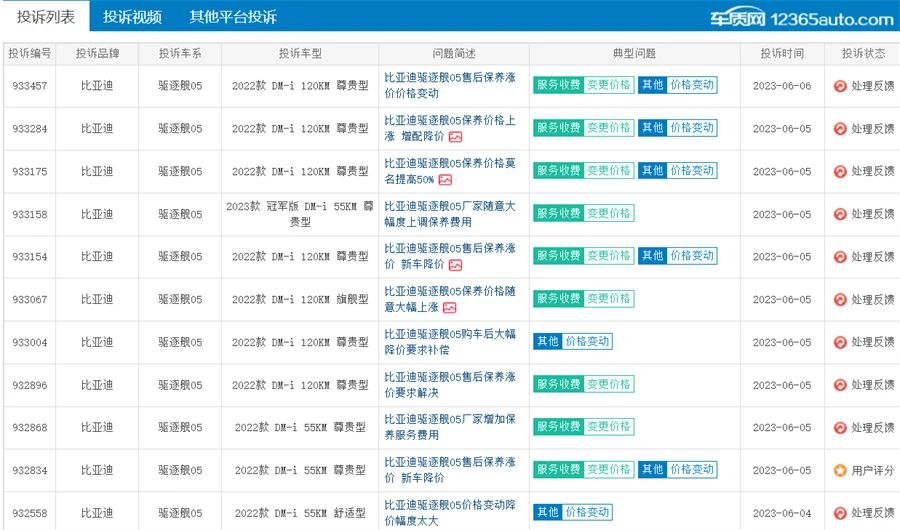Open complaint link 售后保养涨价要求解决
900x530 pixels.
coord(450,384)
